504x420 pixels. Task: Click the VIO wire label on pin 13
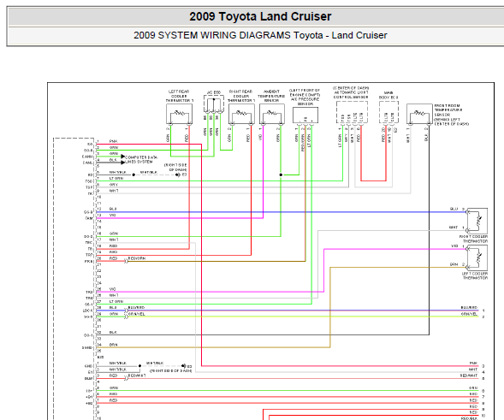click(112, 216)
